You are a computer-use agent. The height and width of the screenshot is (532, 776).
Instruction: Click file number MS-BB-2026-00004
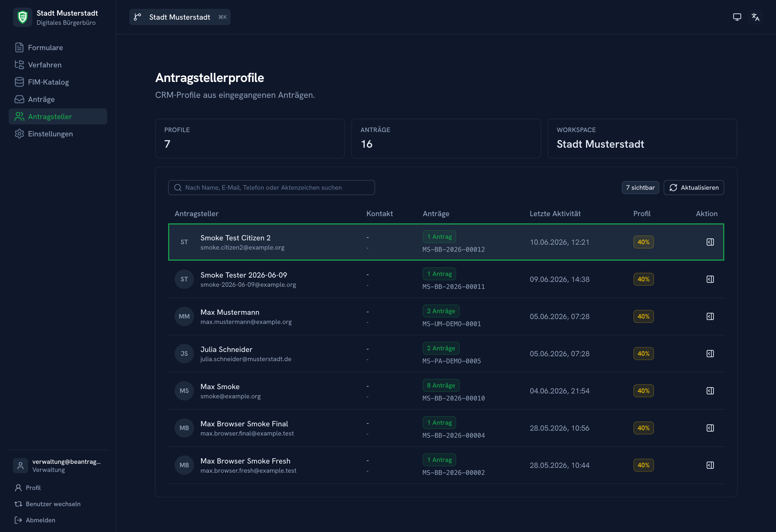(x=453, y=436)
